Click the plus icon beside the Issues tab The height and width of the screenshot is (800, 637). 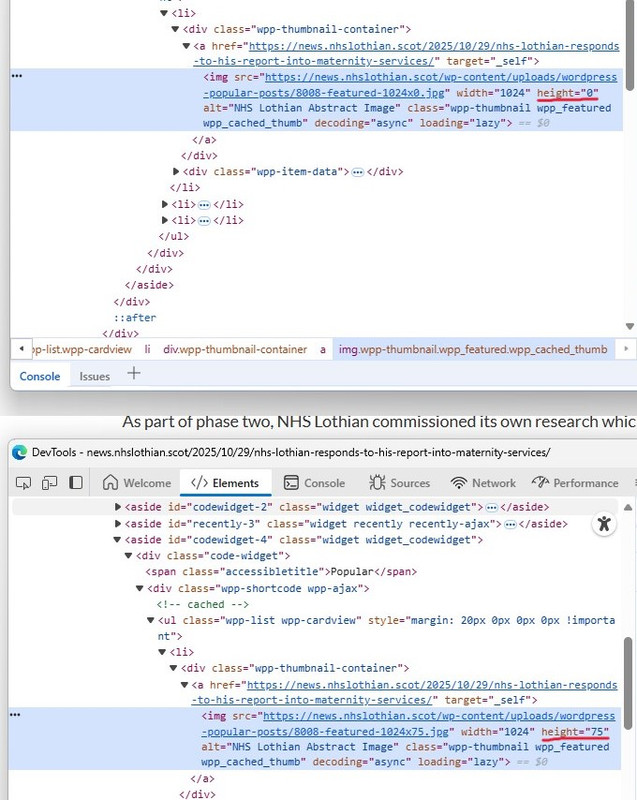(x=134, y=373)
